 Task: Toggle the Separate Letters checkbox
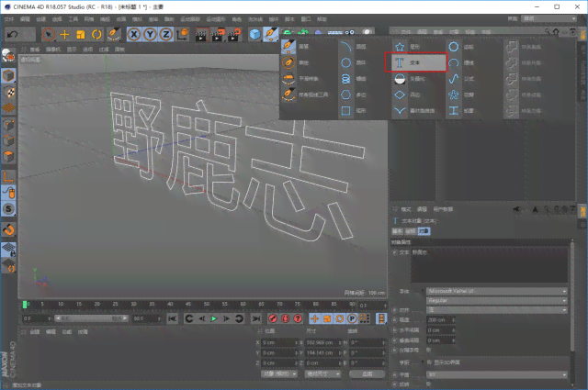coord(429,350)
